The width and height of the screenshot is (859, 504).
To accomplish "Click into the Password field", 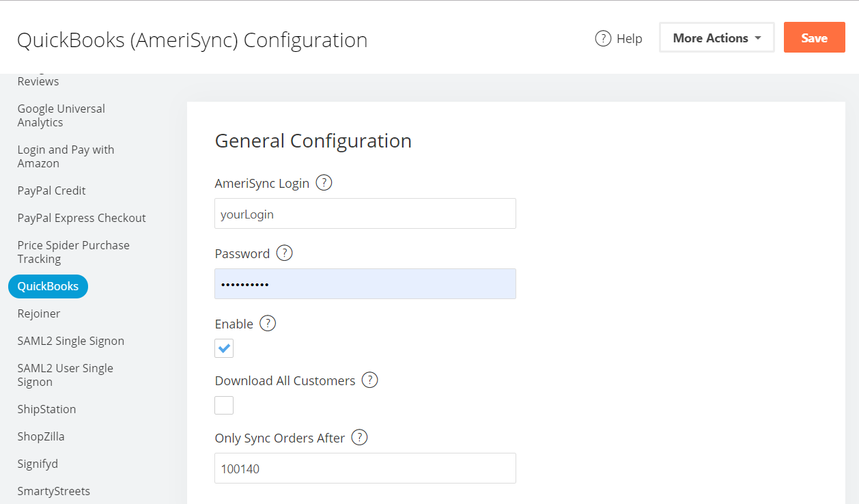I will point(365,284).
